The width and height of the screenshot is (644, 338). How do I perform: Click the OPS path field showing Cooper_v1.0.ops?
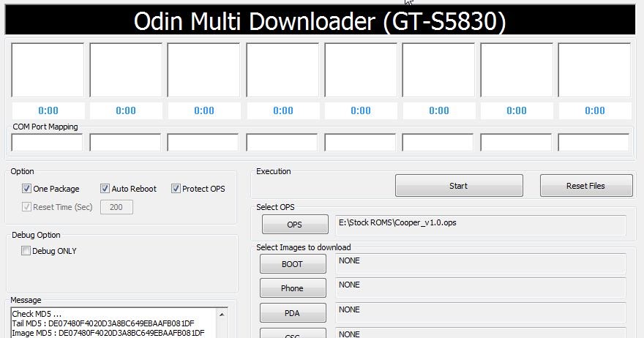[481, 225]
